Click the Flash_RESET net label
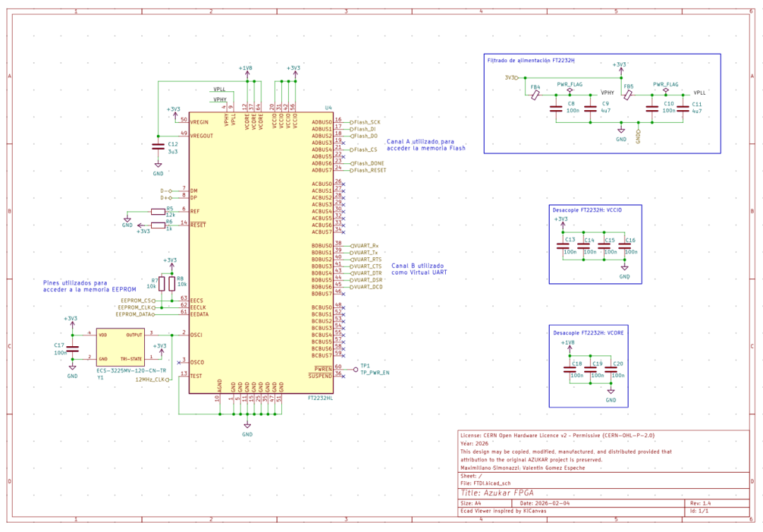This screenshot has height=532, width=763. (x=369, y=170)
